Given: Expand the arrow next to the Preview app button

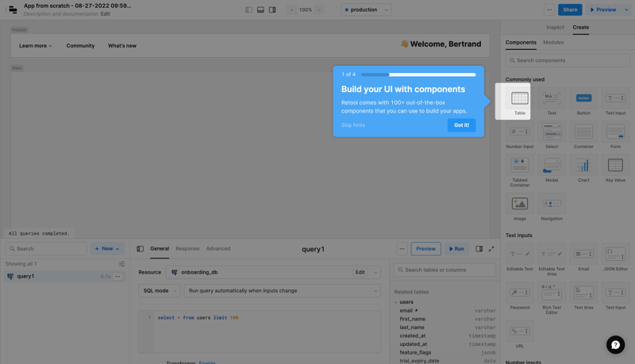Looking at the screenshot, I should tap(626, 10).
